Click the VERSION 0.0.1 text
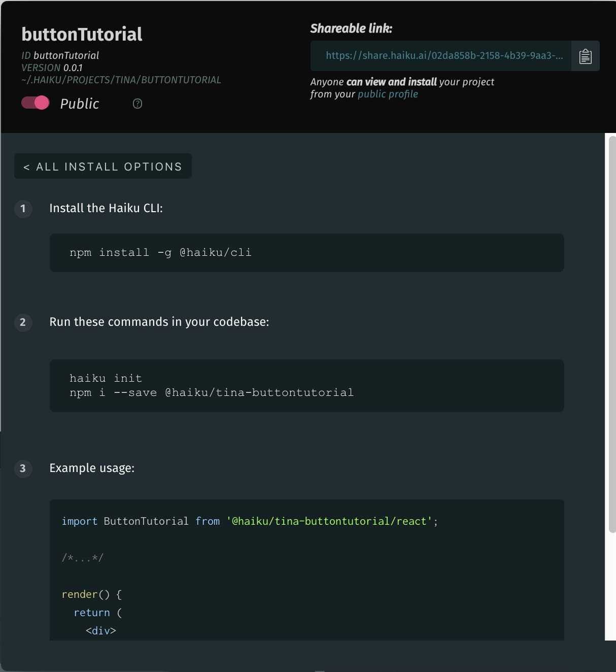616x672 pixels. [52, 68]
